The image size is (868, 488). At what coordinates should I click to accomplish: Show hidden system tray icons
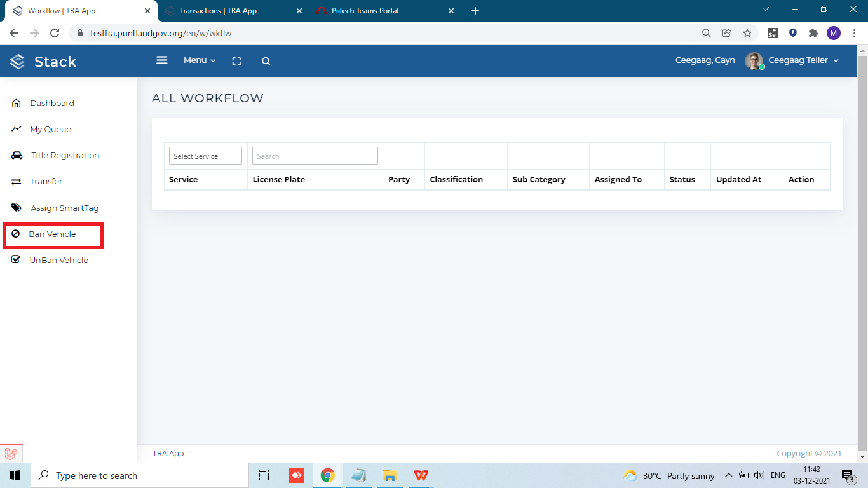[729, 475]
